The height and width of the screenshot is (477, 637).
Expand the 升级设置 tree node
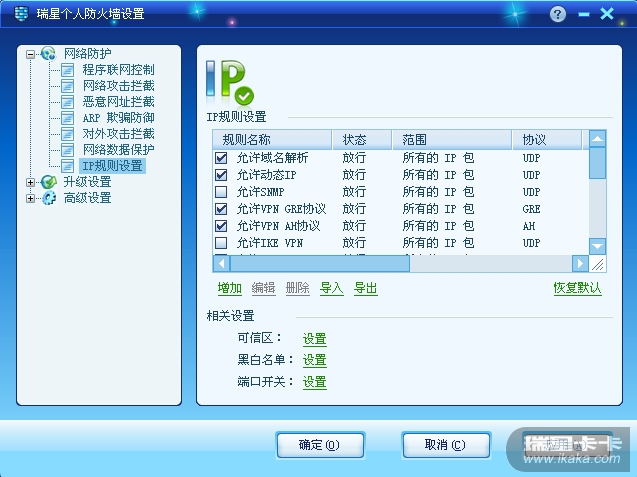click(x=30, y=182)
